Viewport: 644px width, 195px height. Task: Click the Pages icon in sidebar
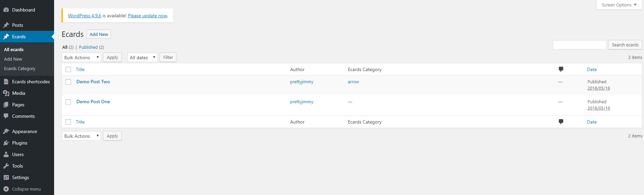point(6,105)
